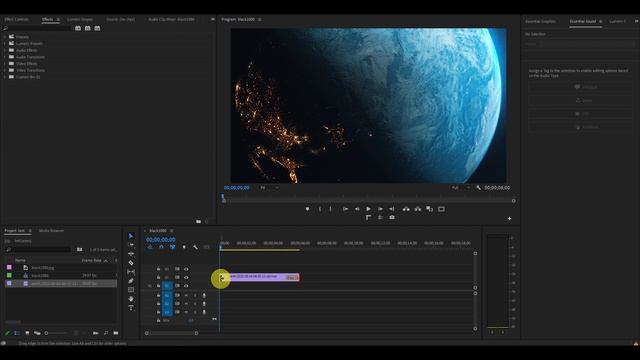Click YUV Effects filter in Effects panel
Screen dimensions: 640x360
(x=97, y=28)
